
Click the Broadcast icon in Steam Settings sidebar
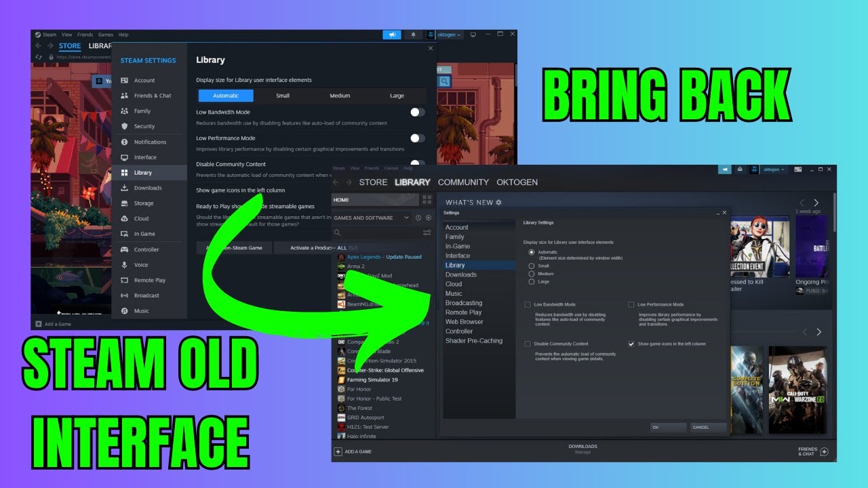(x=125, y=296)
